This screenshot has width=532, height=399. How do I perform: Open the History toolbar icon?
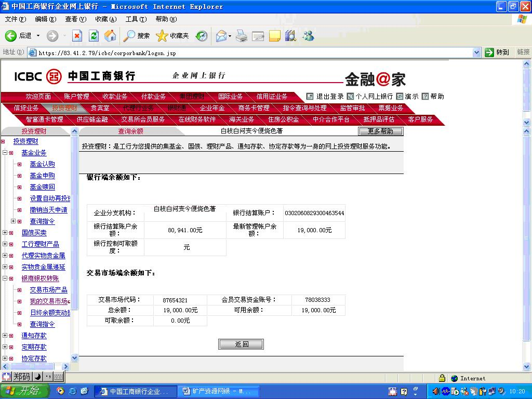202,36
